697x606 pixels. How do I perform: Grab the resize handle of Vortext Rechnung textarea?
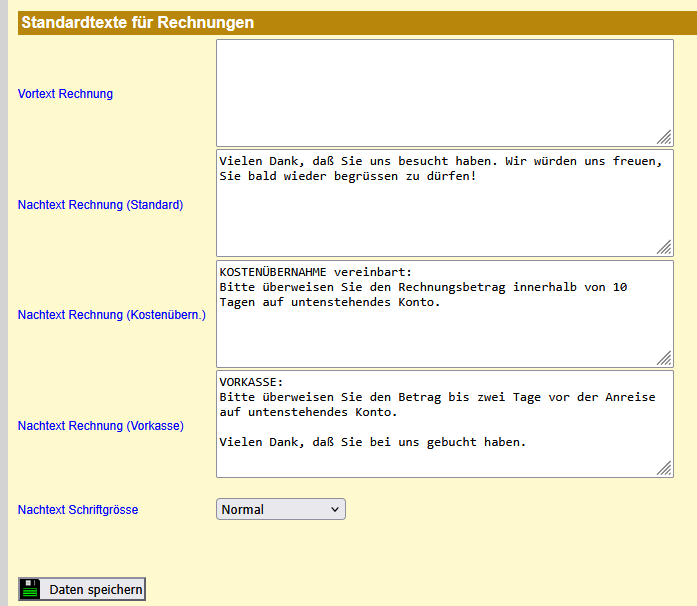click(x=665, y=137)
